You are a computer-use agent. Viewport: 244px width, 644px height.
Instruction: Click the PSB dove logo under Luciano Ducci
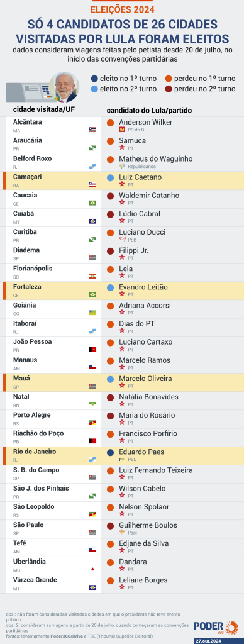[121, 240]
